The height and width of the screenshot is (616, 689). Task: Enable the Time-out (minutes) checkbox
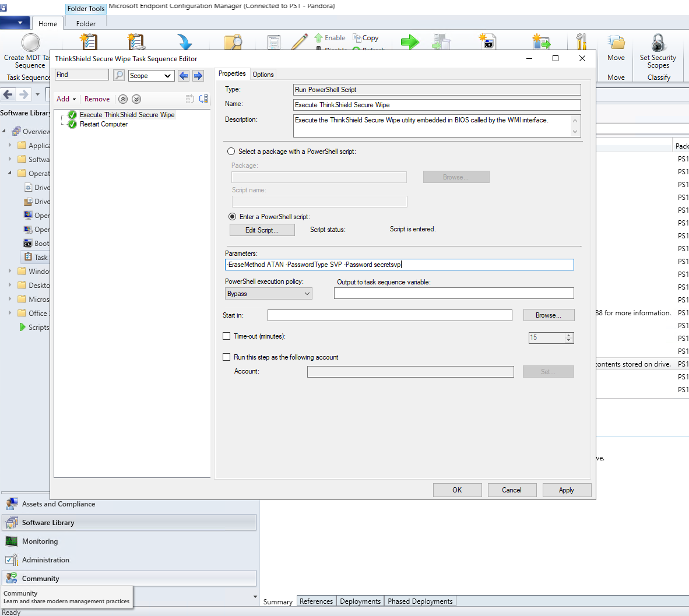(x=227, y=336)
